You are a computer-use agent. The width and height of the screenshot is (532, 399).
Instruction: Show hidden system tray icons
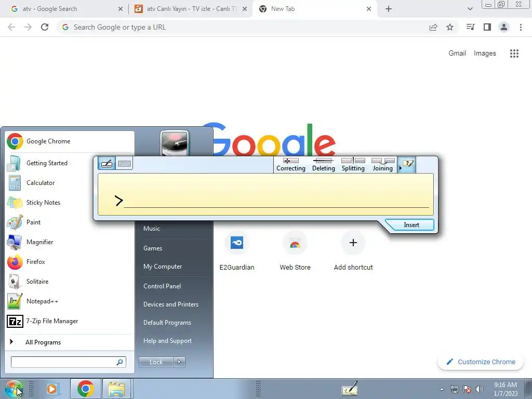[442, 390]
